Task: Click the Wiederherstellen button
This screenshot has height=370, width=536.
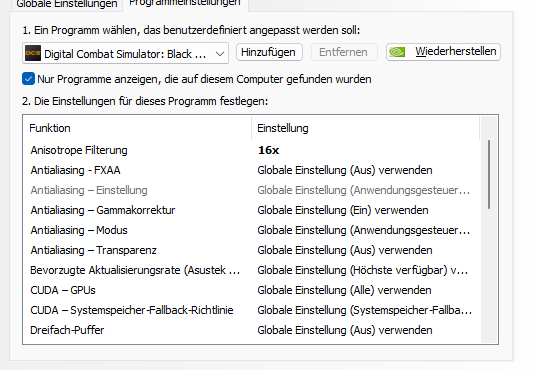Action: [443, 52]
